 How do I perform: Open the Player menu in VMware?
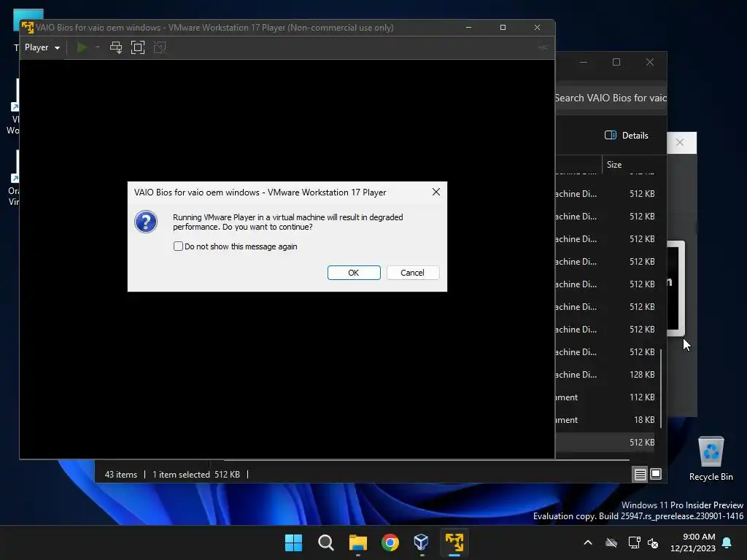(x=42, y=47)
